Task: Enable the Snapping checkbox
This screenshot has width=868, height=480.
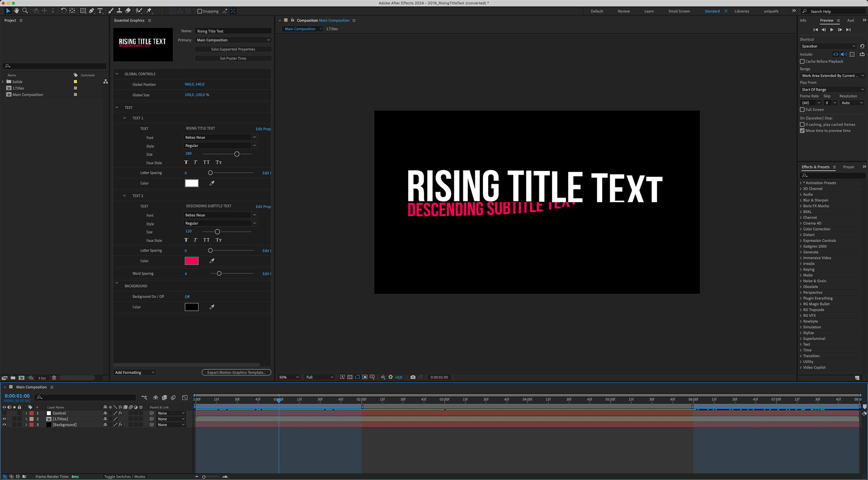Action: point(200,11)
